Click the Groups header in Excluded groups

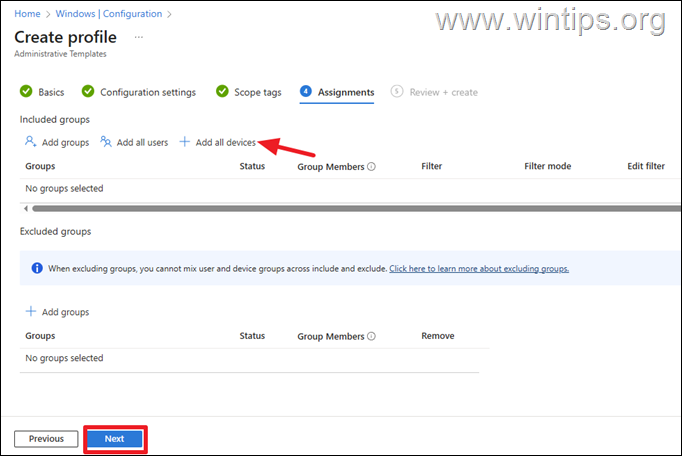point(40,336)
